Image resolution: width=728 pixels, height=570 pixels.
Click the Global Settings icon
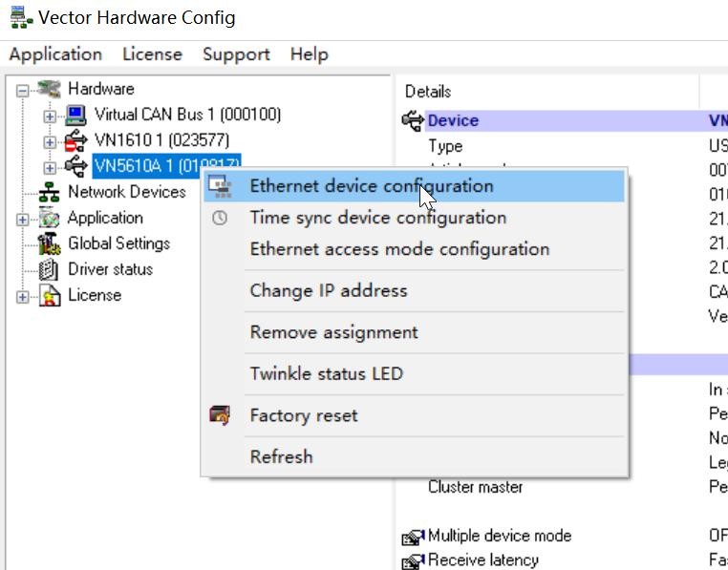coord(49,244)
